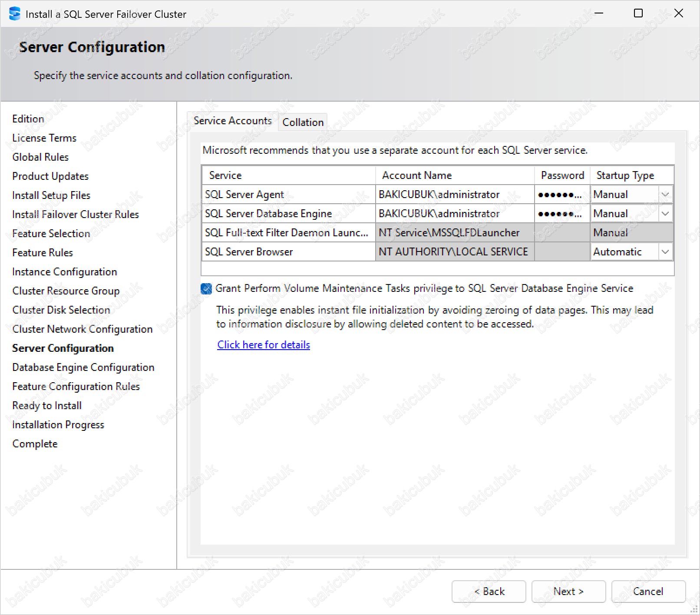
Task: Click SQL Server Agent password field
Action: 561,195
